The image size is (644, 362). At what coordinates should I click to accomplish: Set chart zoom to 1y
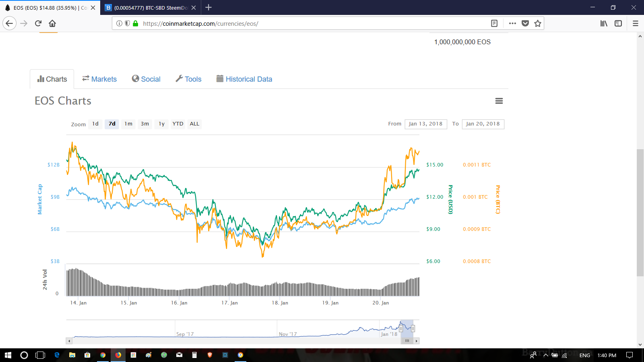point(161,124)
